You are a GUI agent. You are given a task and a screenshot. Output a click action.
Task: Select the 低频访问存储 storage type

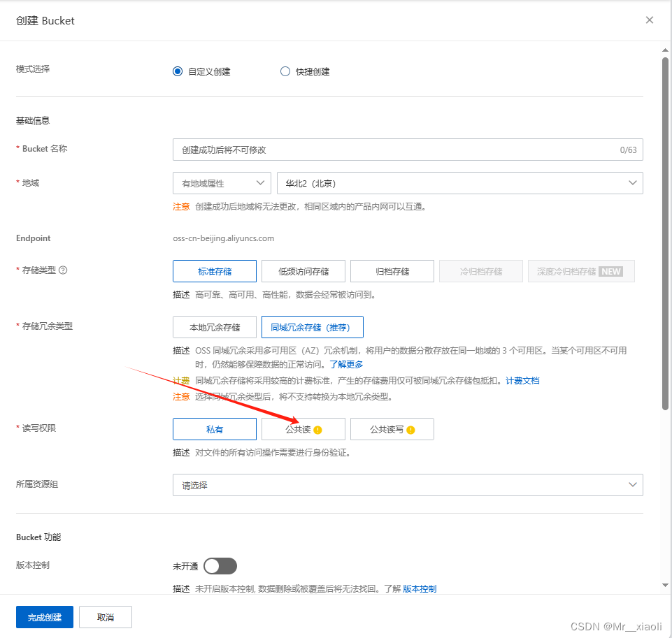(303, 270)
